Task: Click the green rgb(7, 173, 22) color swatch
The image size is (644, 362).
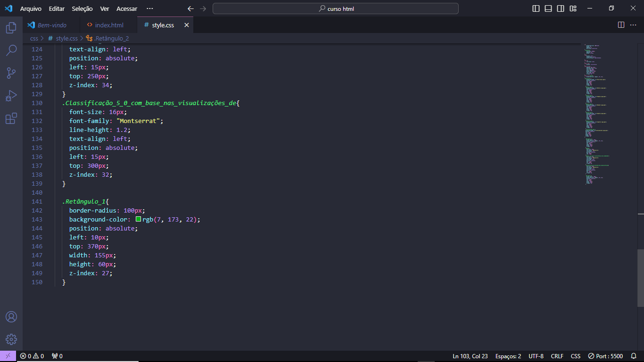Action: (138, 219)
